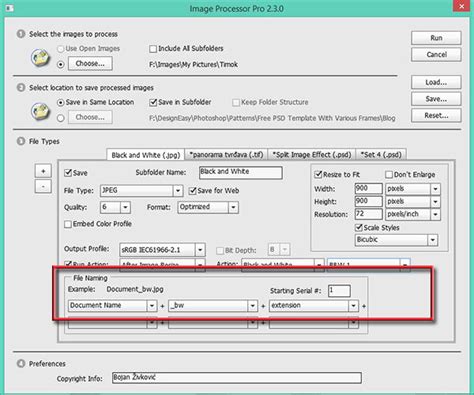The width and height of the screenshot is (474, 395).
Task: Click the plus button to add a file type
Action: [43, 171]
